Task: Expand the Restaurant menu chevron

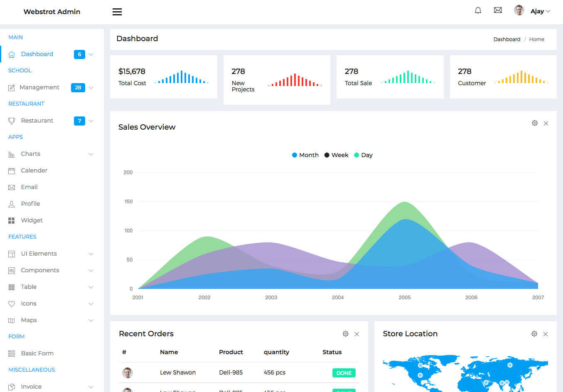Action: click(91, 121)
